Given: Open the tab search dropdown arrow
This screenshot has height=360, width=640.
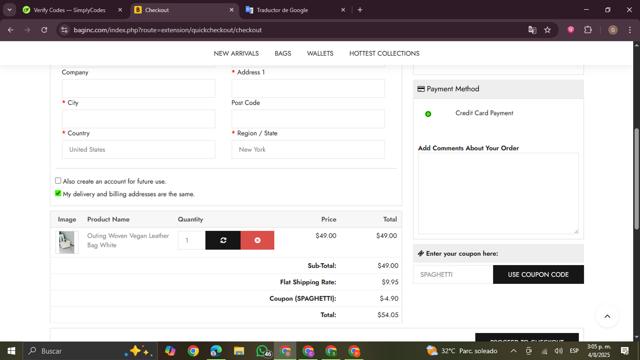Looking at the screenshot, I should click(9, 10).
